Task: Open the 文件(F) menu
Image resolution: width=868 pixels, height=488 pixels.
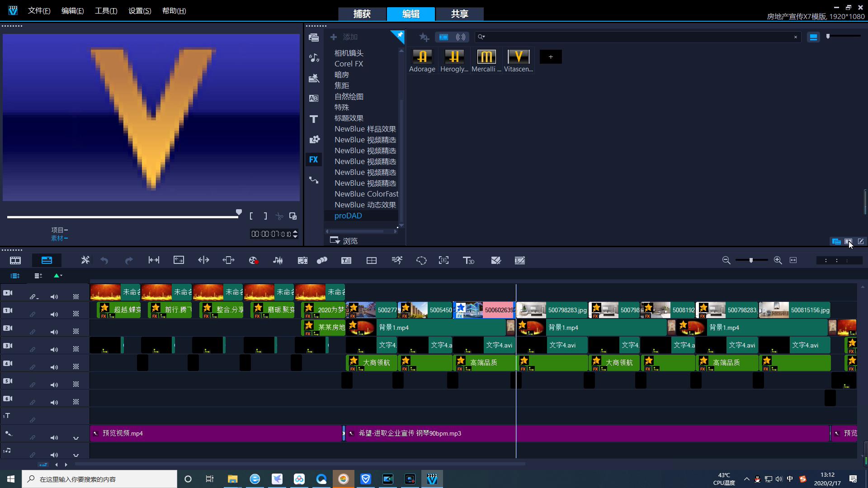Action: pos(39,10)
